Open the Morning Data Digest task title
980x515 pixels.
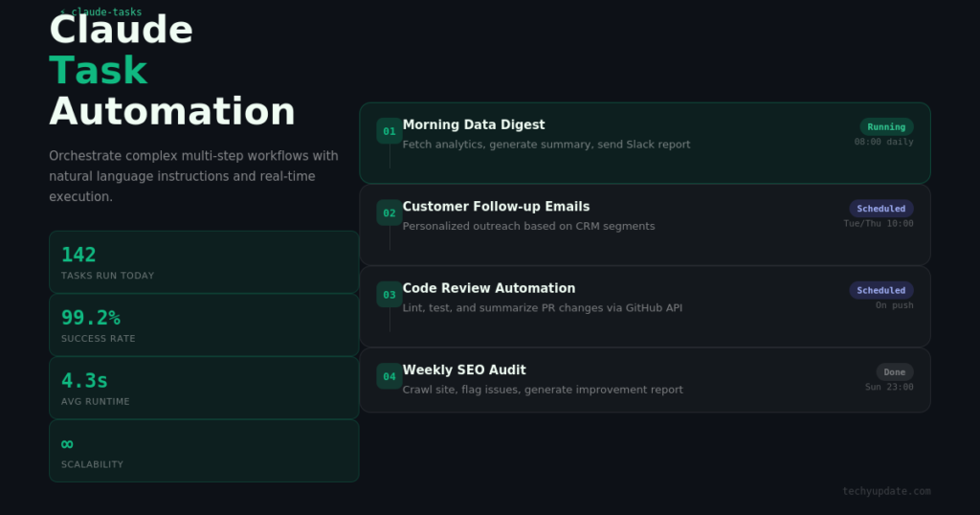click(474, 125)
